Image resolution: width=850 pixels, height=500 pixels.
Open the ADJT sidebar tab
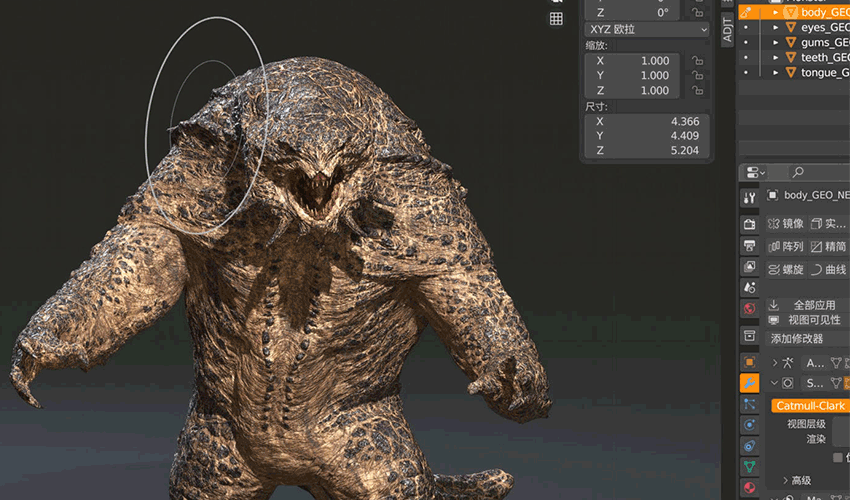tap(727, 29)
